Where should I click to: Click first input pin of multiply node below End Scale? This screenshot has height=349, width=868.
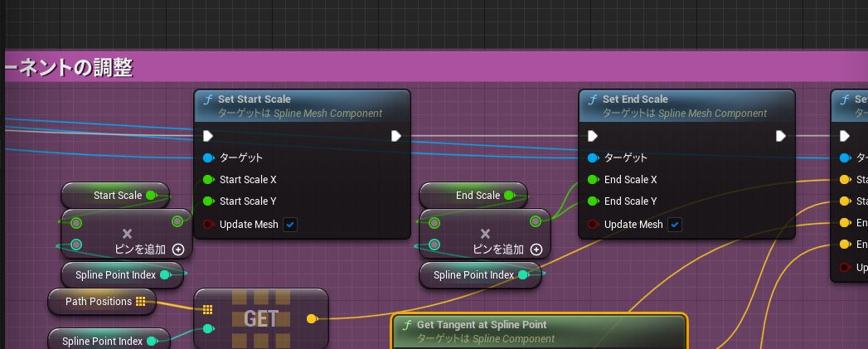tap(434, 223)
